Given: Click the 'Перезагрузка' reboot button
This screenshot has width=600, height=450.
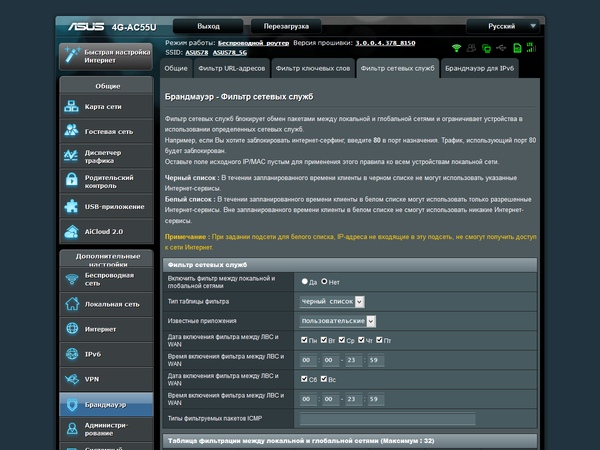Looking at the screenshot, I should (x=286, y=26).
